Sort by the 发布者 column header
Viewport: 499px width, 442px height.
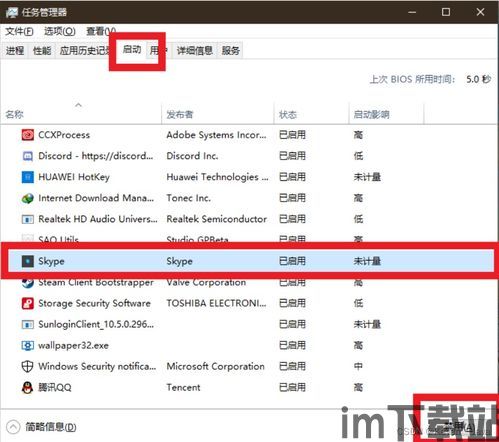[x=218, y=115]
